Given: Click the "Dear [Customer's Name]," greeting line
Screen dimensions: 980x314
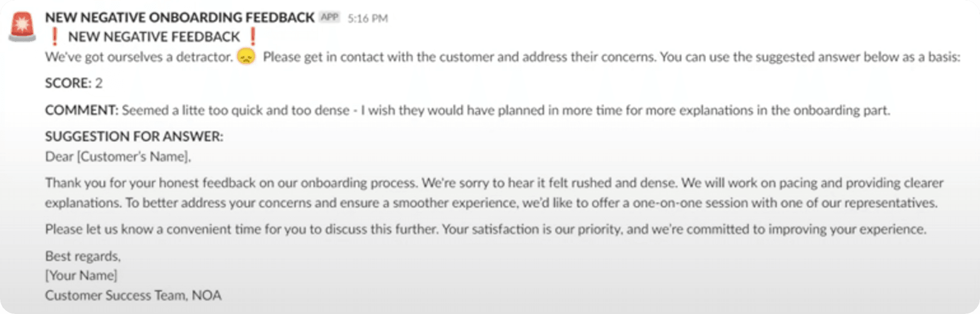Looking at the screenshot, I should click(x=118, y=157).
